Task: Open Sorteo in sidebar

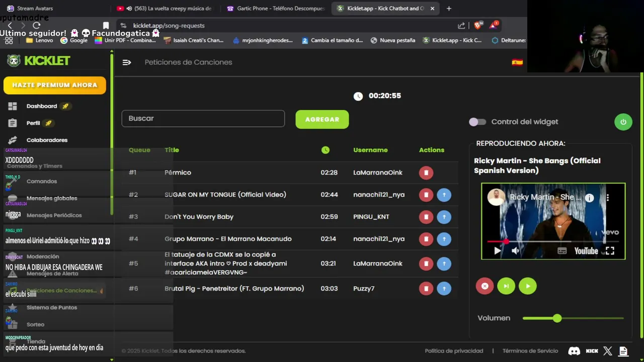Action: (35, 325)
